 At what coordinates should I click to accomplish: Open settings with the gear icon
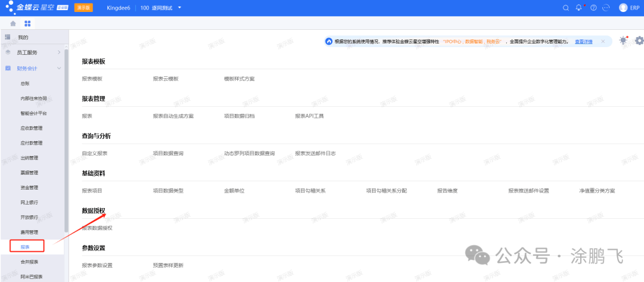tap(639, 41)
